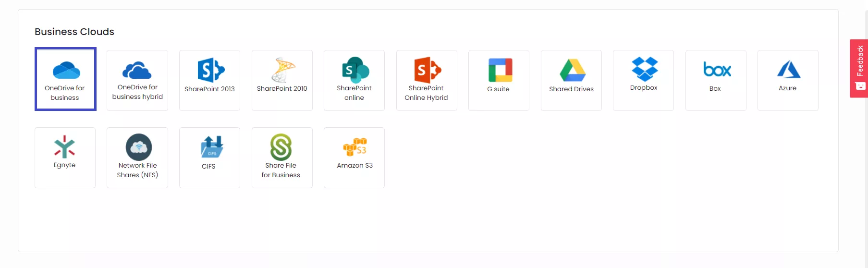Image resolution: width=868 pixels, height=268 pixels.
Task: Open the Feedback side tab
Action: pyautogui.click(x=859, y=68)
